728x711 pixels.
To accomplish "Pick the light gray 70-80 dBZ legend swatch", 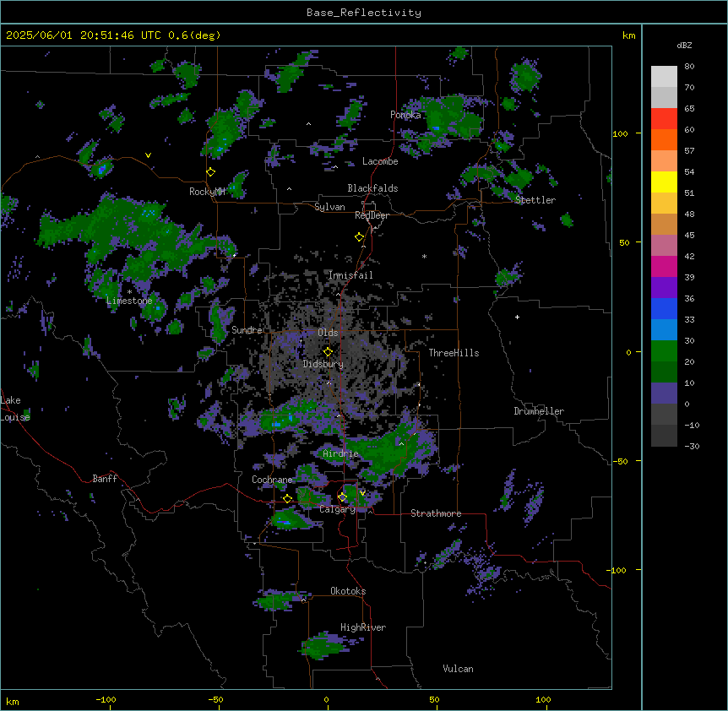I will pyautogui.click(x=664, y=77).
